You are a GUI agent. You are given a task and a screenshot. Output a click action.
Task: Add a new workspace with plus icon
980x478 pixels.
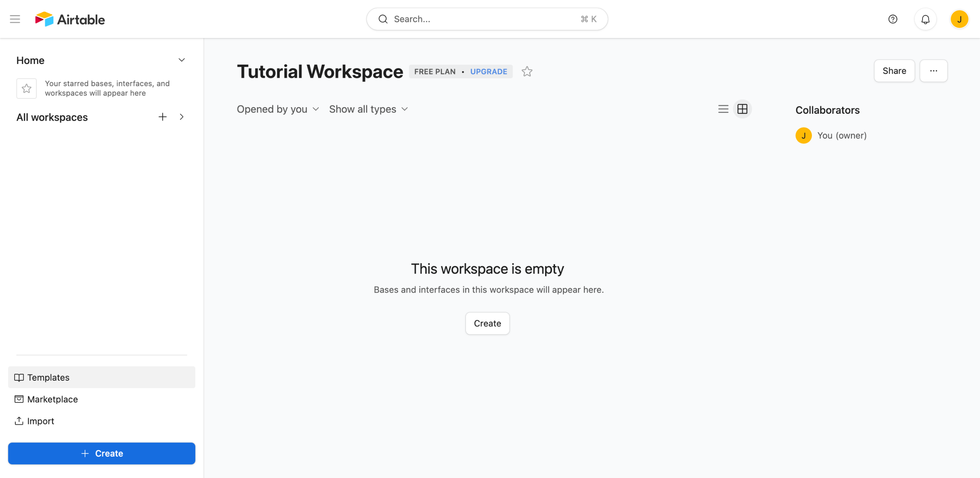[163, 117]
